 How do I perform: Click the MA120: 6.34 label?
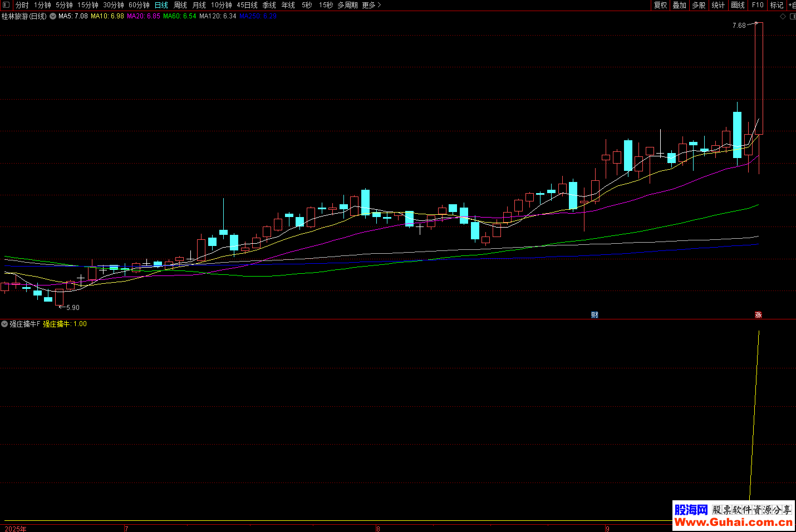coord(218,16)
